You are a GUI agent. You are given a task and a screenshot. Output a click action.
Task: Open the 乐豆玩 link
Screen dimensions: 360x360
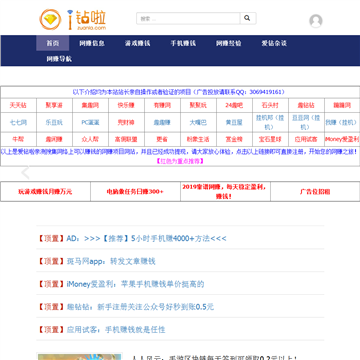[54, 122]
